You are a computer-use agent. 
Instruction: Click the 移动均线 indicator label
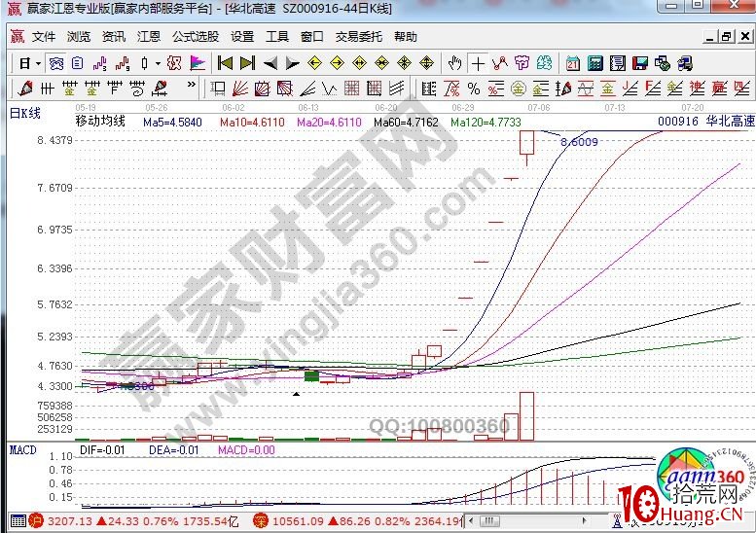tap(100, 121)
